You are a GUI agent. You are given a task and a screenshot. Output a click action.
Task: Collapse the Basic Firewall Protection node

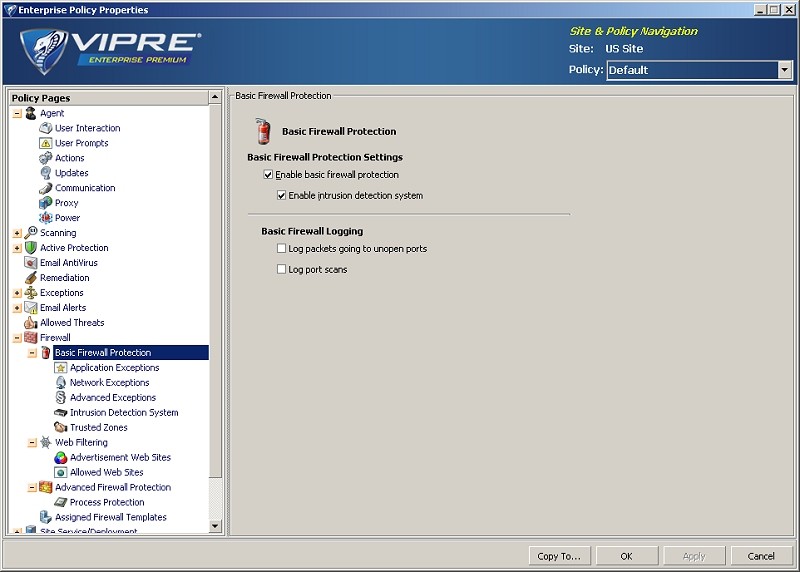tap(32, 353)
